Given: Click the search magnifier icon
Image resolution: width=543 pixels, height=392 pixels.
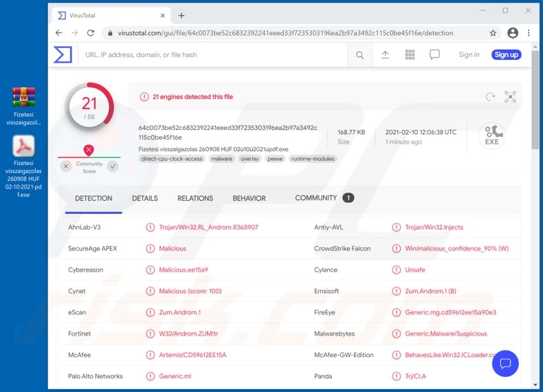Looking at the screenshot, I should click(x=359, y=55).
